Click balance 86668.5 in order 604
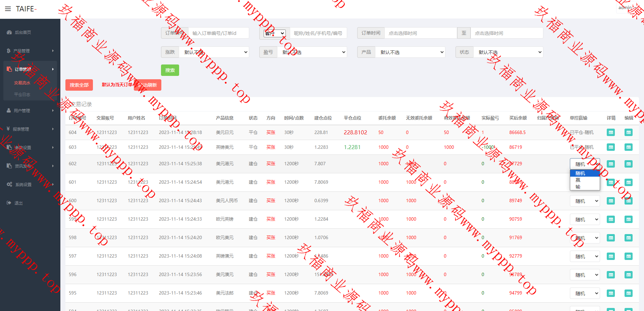This screenshot has width=644, height=311. [x=518, y=132]
